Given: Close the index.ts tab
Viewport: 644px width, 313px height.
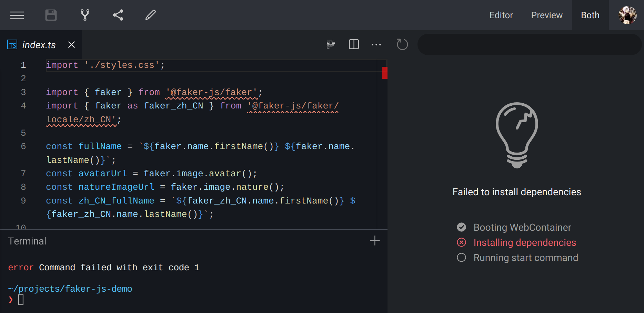Looking at the screenshot, I should (71, 44).
